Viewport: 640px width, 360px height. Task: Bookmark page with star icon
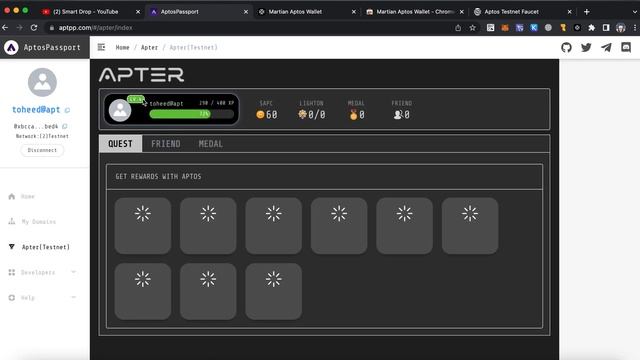pos(473,28)
